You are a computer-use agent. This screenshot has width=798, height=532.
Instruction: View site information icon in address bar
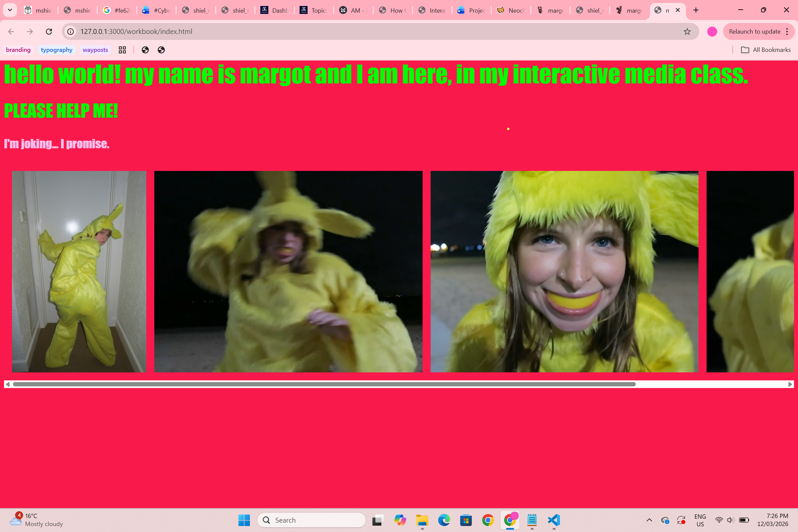[x=70, y=32]
